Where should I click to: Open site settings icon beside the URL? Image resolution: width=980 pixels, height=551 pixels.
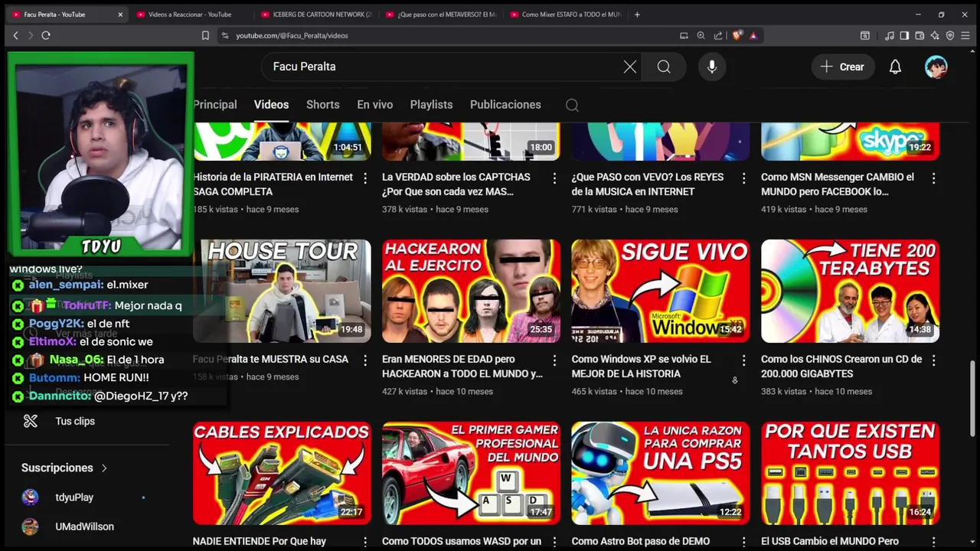tap(225, 35)
